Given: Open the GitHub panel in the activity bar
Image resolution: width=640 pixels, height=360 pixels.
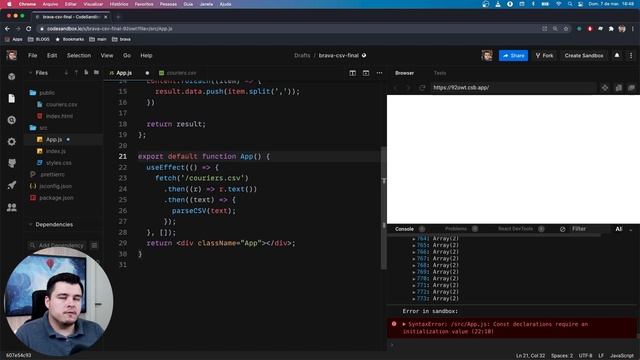Looking at the screenshot, I should tap(11, 163).
